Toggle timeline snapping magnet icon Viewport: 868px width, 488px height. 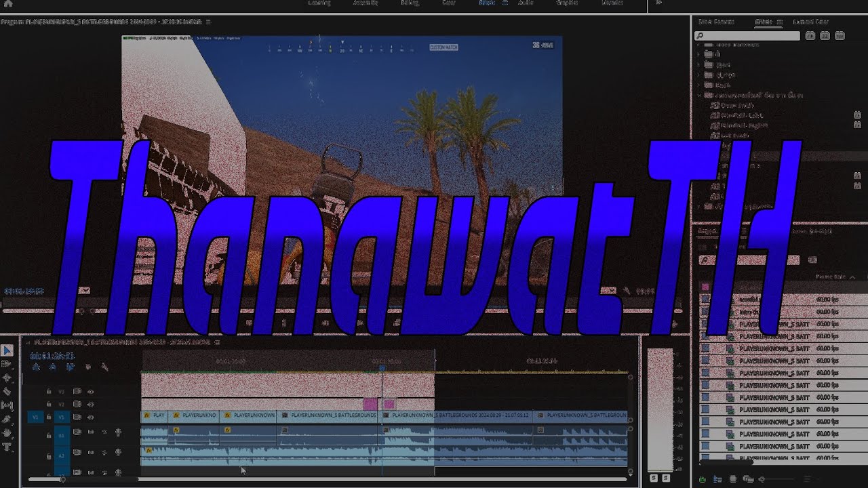coord(53,367)
